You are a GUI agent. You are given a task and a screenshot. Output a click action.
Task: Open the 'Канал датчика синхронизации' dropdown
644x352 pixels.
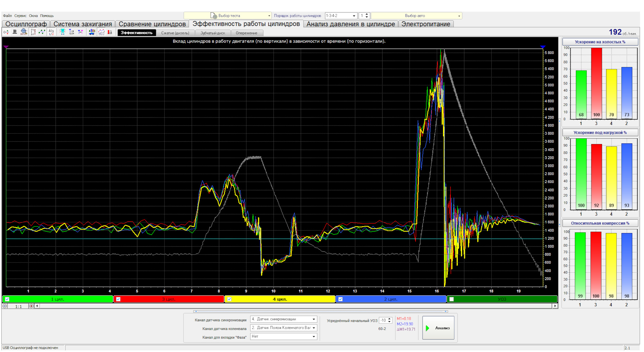[x=283, y=319]
